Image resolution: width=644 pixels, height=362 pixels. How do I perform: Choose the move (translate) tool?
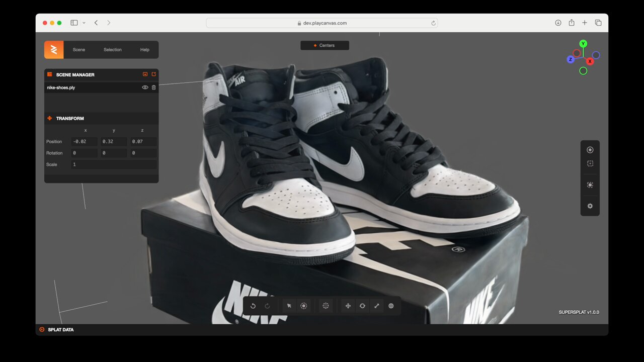tap(348, 306)
